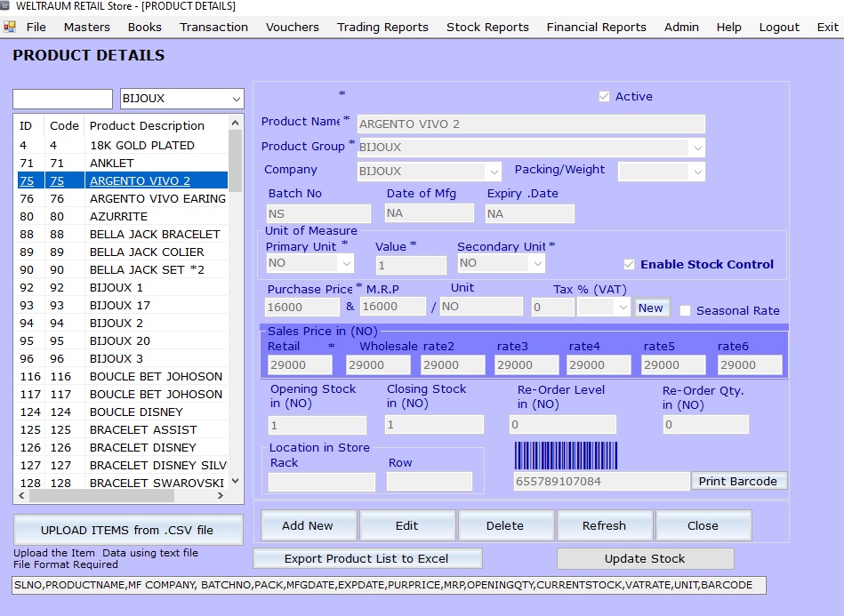Open the Admin menu

pos(681,27)
